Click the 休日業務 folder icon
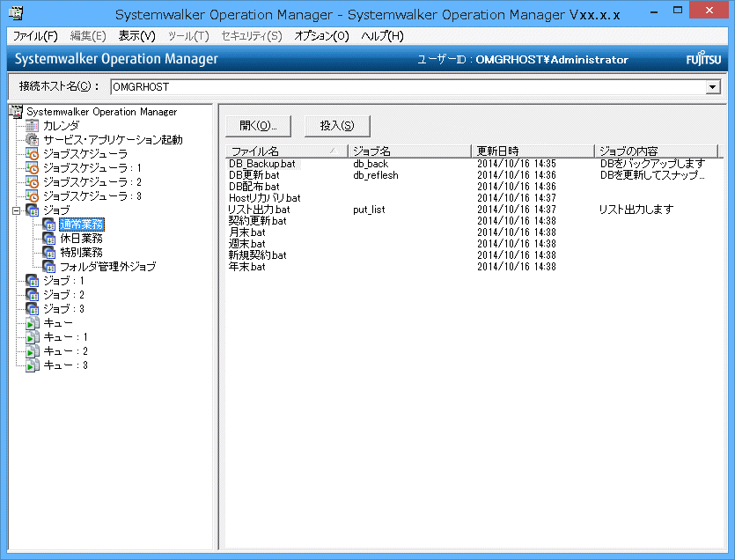The image size is (735, 560). (49, 239)
